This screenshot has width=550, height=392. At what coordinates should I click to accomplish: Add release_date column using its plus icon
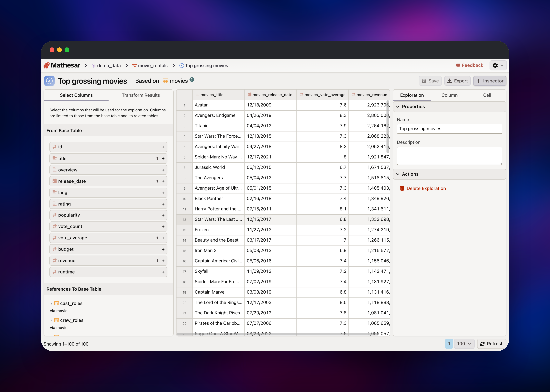pyautogui.click(x=163, y=181)
